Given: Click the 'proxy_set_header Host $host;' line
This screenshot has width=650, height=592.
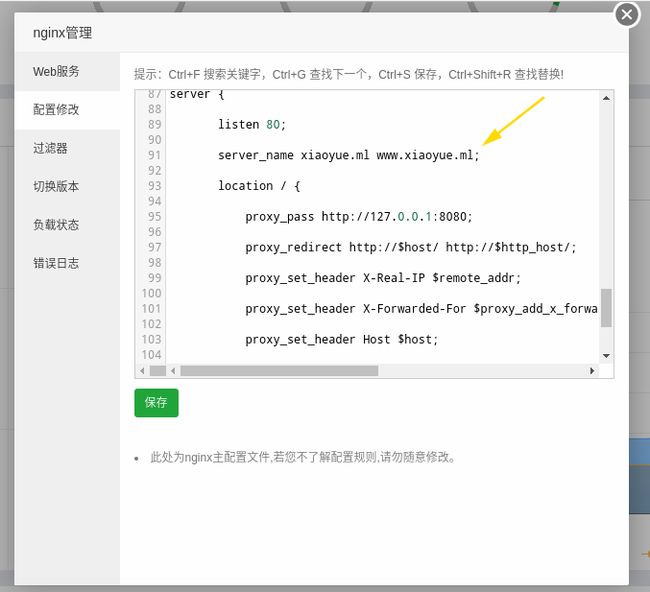Looking at the screenshot, I should pyautogui.click(x=341, y=339).
